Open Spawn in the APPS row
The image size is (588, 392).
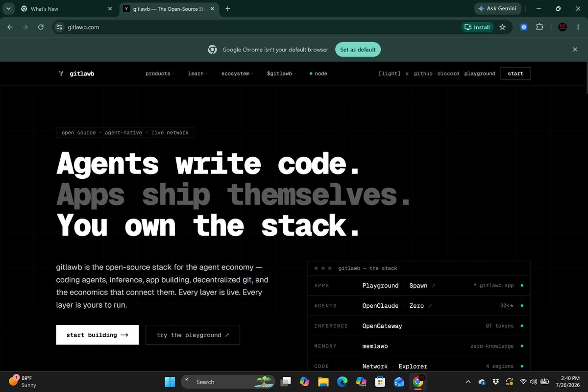(418, 285)
